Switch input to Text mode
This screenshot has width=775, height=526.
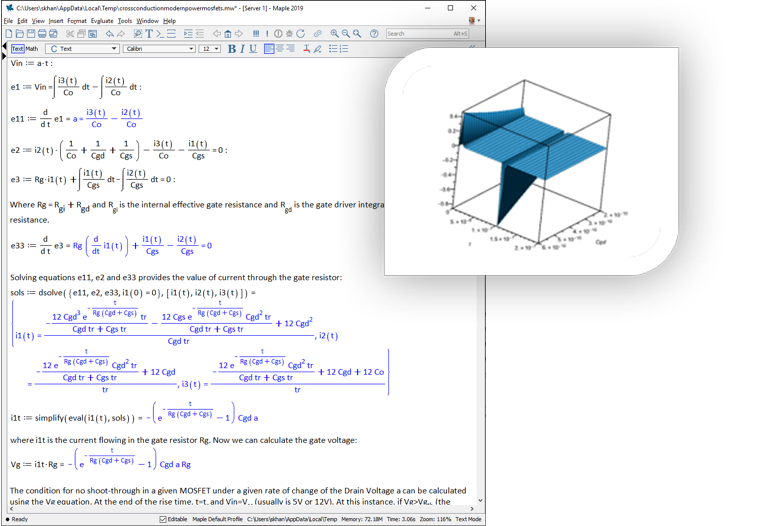coord(17,48)
